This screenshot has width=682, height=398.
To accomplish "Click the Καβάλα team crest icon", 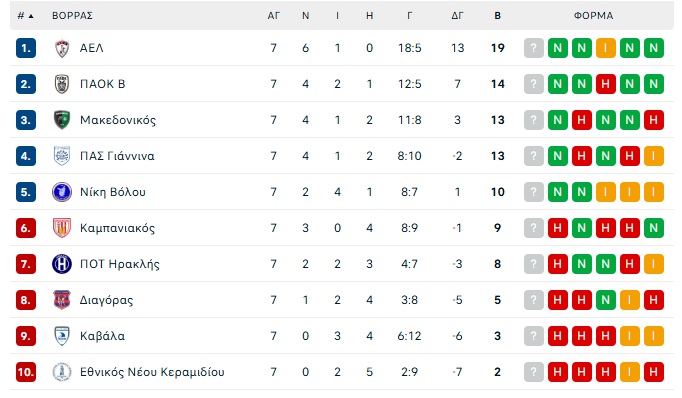I will coord(62,336).
